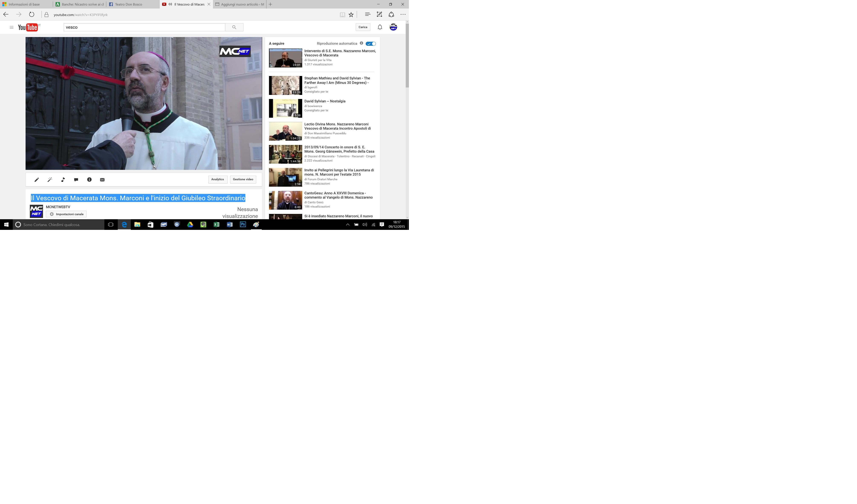Open the Windows Start button
857x504 pixels.
[6, 225]
